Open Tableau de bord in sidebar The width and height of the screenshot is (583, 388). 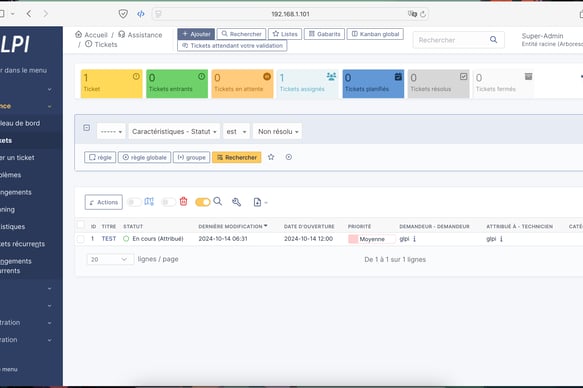click(20, 123)
